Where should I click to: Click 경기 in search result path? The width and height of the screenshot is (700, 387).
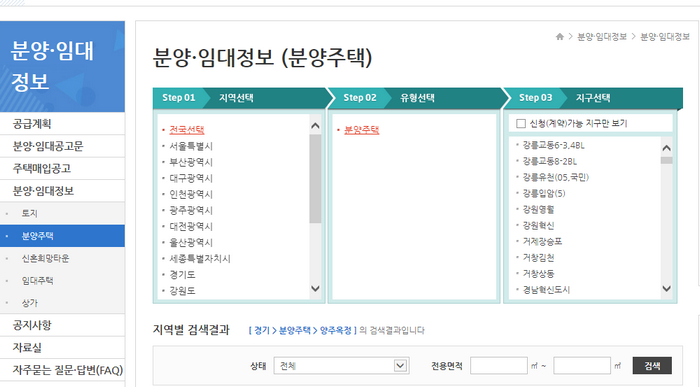pos(262,330)
